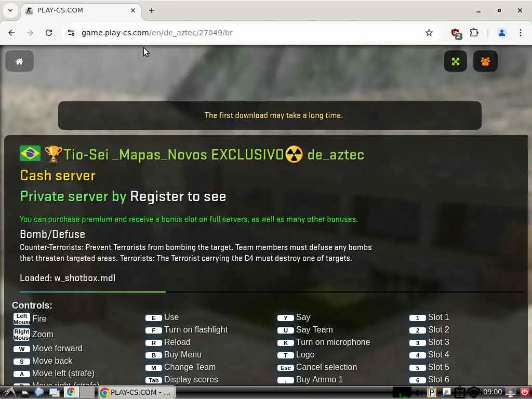Click the radioactive symbol in server title

[x=294, y=154]
